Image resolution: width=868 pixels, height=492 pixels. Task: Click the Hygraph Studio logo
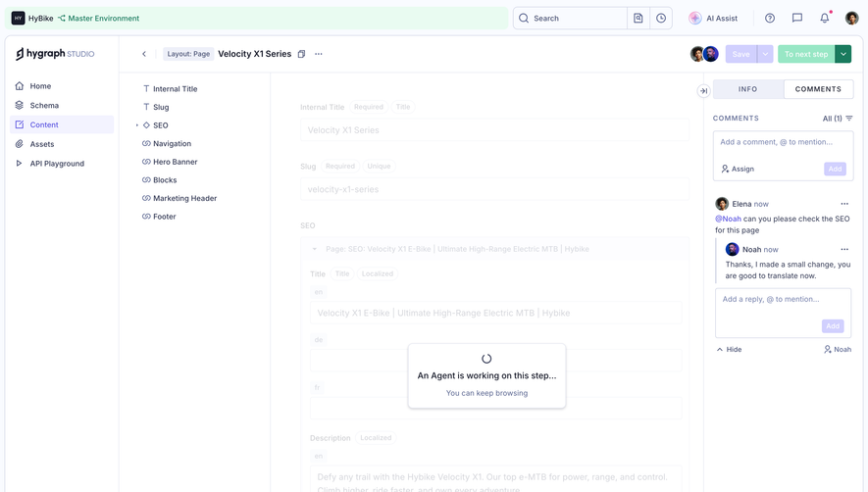tap(55, 54)
